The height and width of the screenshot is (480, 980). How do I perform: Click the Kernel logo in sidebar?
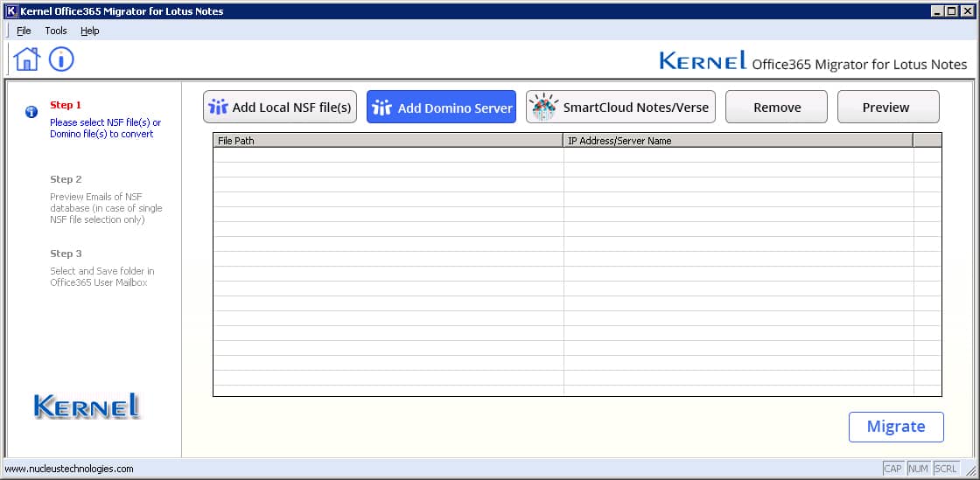(x=87, y=406)
